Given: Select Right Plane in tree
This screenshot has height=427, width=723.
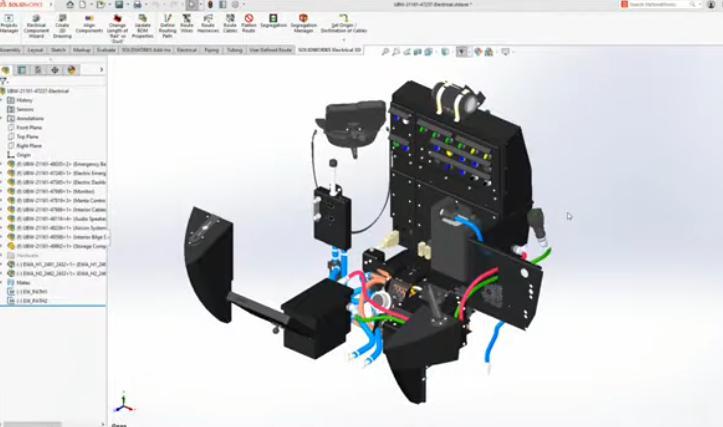Looking at the screenshot, I should pyautogui.click(x=29, y=146).
